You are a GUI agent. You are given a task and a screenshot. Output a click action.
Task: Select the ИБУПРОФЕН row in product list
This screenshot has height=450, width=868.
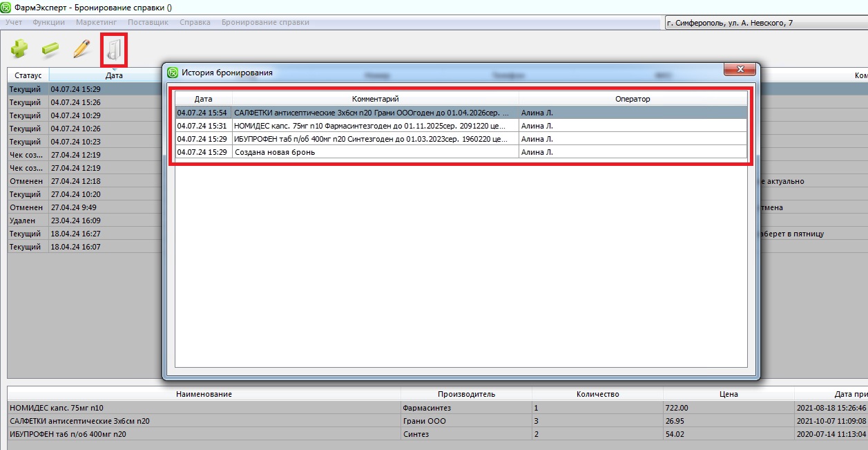point(204,434)
